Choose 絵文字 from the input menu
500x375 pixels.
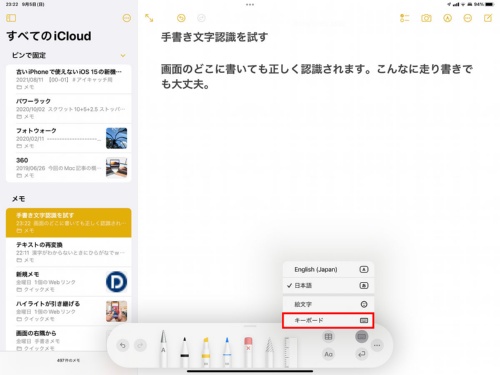coord(328,304)
